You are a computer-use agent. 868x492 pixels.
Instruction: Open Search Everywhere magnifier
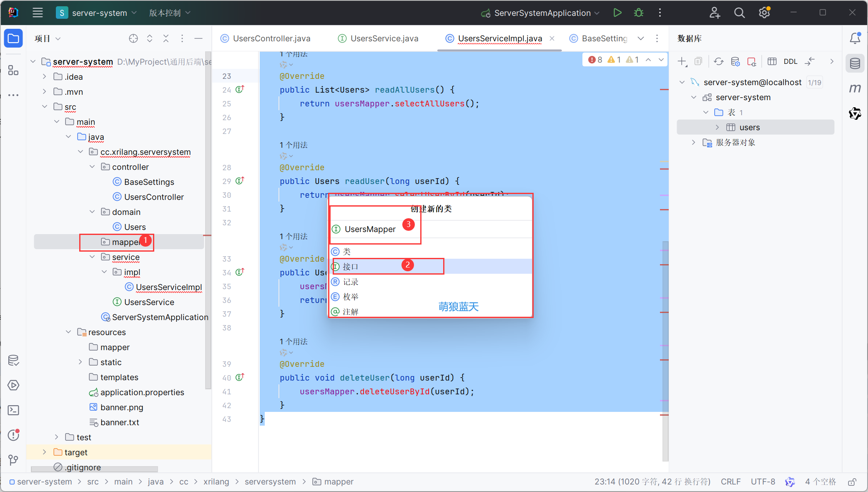[739, 13]
